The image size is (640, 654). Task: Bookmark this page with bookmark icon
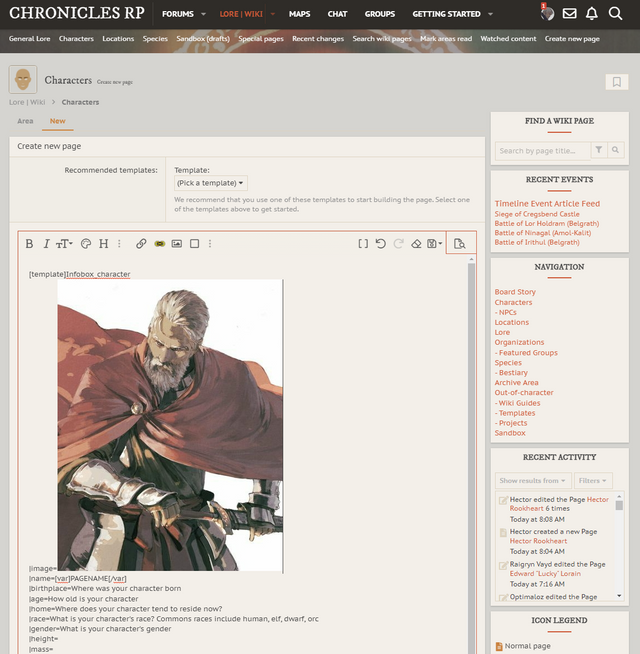tap(617, 82)
